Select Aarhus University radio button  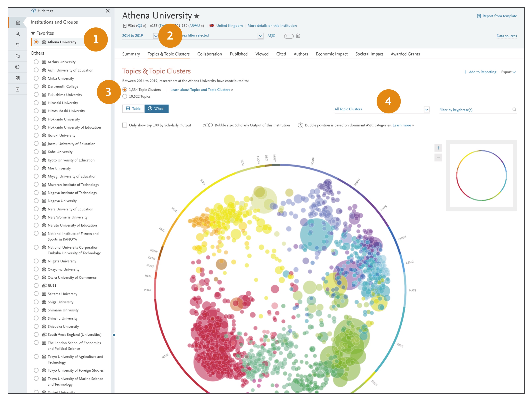point(36,62)
